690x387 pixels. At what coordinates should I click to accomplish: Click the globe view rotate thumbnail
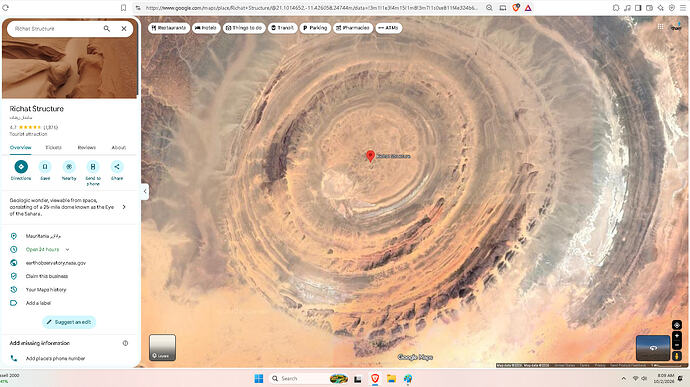tap(653, 348)
